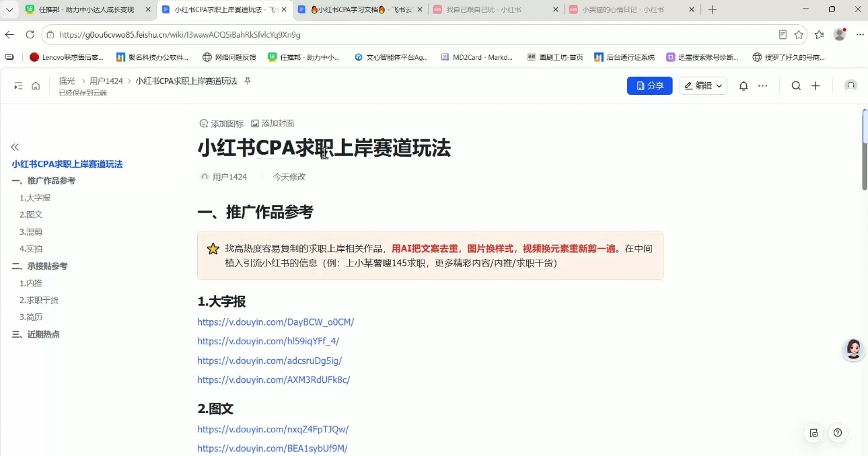868x456 pixels.
Task: Open link v.douyin.com/AXM3RdUFk8c/
Action: point(274,380)
